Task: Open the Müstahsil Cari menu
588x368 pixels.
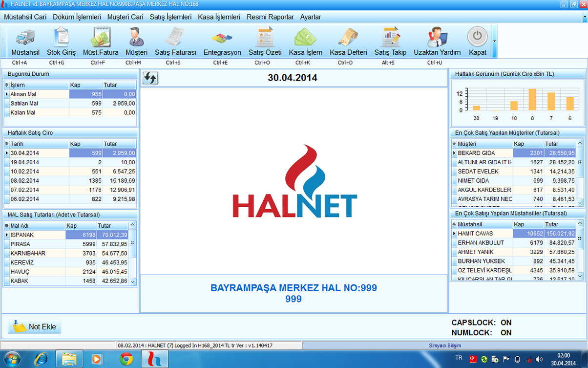Action: pos(25,17)
